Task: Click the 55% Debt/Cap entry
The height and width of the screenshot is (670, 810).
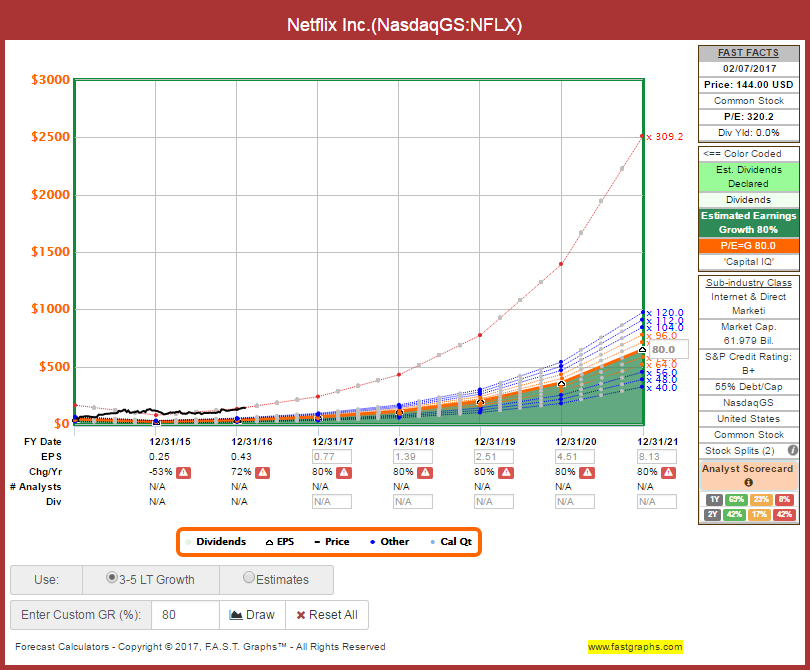Action: (749, 387)
